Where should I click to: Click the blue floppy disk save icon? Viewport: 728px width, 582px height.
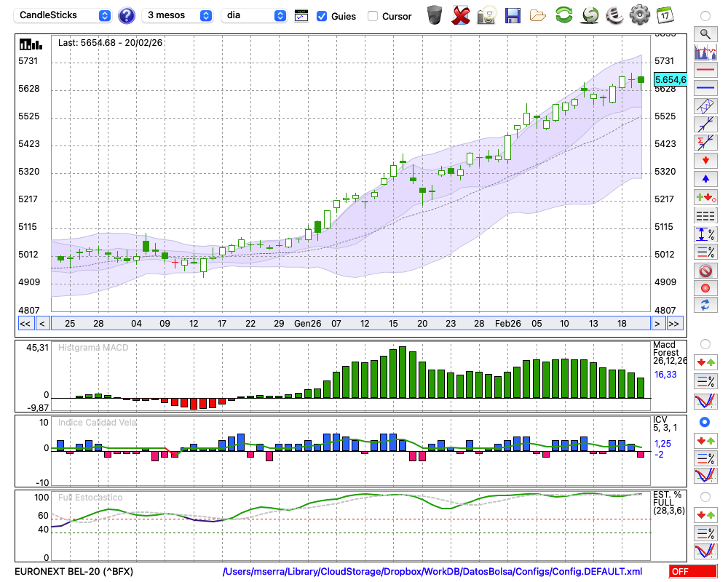click(x=513, y=15)
